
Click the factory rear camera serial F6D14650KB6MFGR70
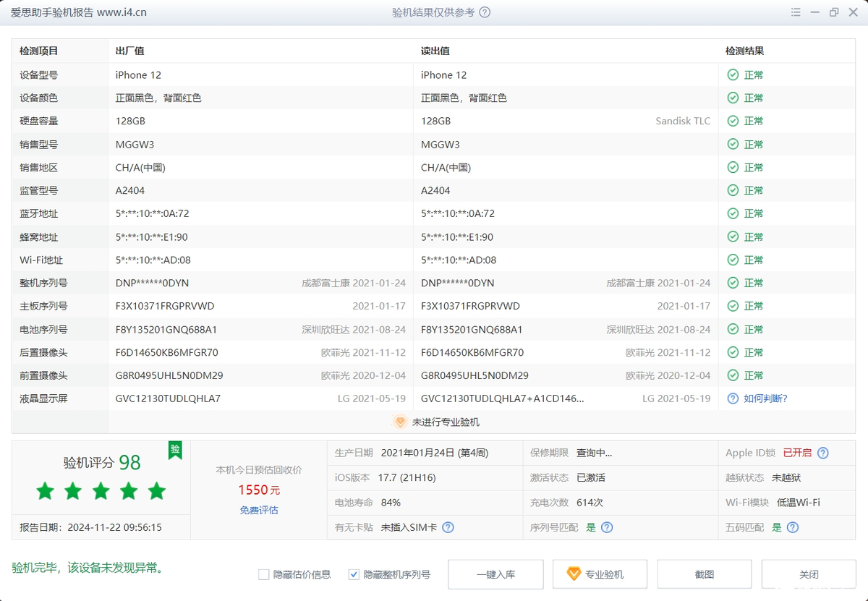pyautogui.click(x=166, y=352)
